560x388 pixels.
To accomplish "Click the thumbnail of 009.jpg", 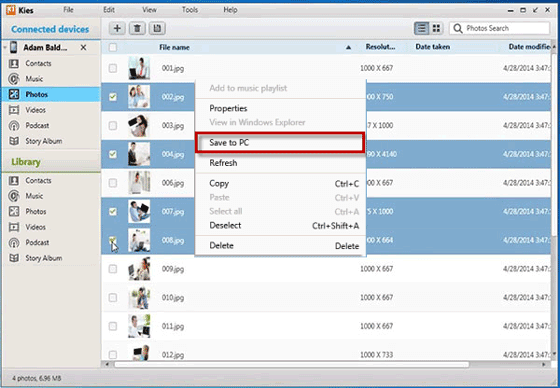I will [x=139, y=269].
